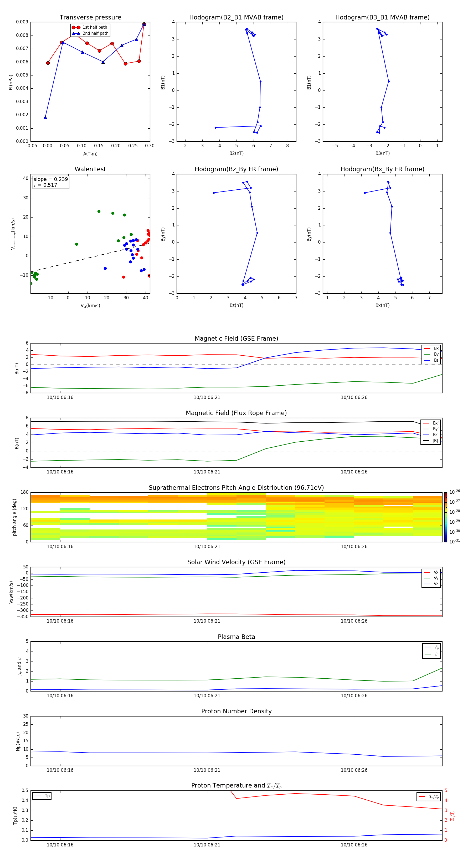Click '10/10 06:16' tick under Proton Temperature plot
This screenshot has width=473, height=868.
[x=60, y=845]
